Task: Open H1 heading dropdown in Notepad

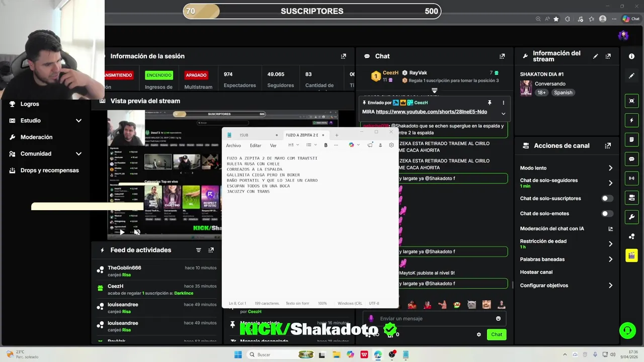Action: tap(293, 145)
